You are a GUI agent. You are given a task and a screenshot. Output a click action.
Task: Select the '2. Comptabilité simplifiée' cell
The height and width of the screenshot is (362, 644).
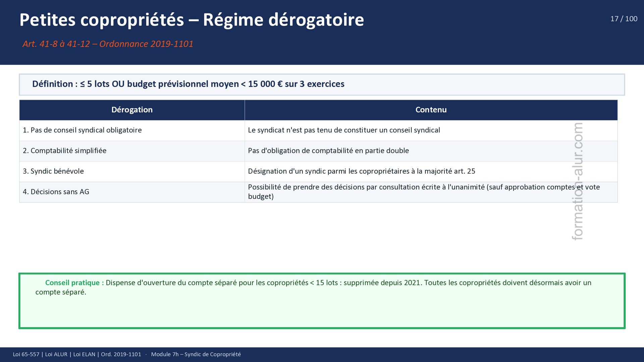[64, 151]
